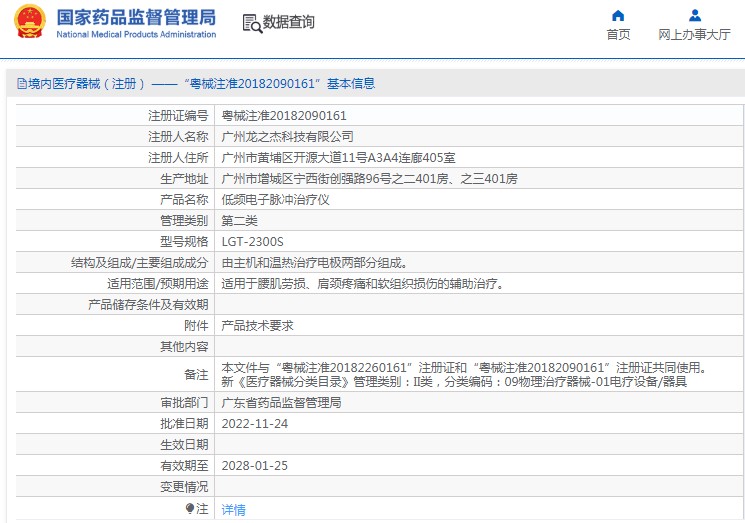
Task: Click the 注册人住所 row label
Action: click(178, 158)
